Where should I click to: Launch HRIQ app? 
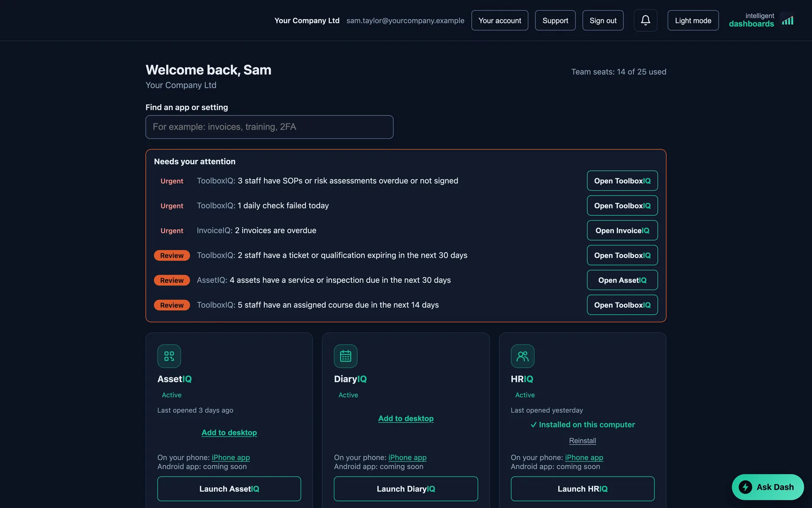(x=582, y=489)
